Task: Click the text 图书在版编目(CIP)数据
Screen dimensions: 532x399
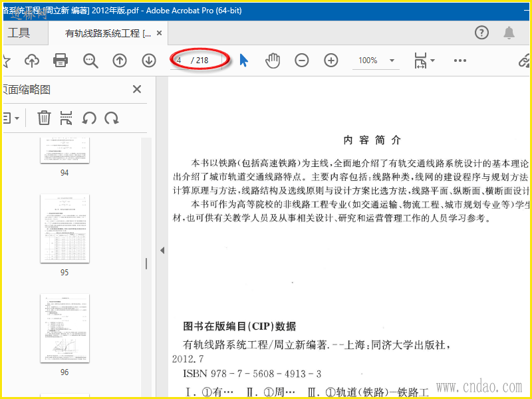Action: coord(239,326)
